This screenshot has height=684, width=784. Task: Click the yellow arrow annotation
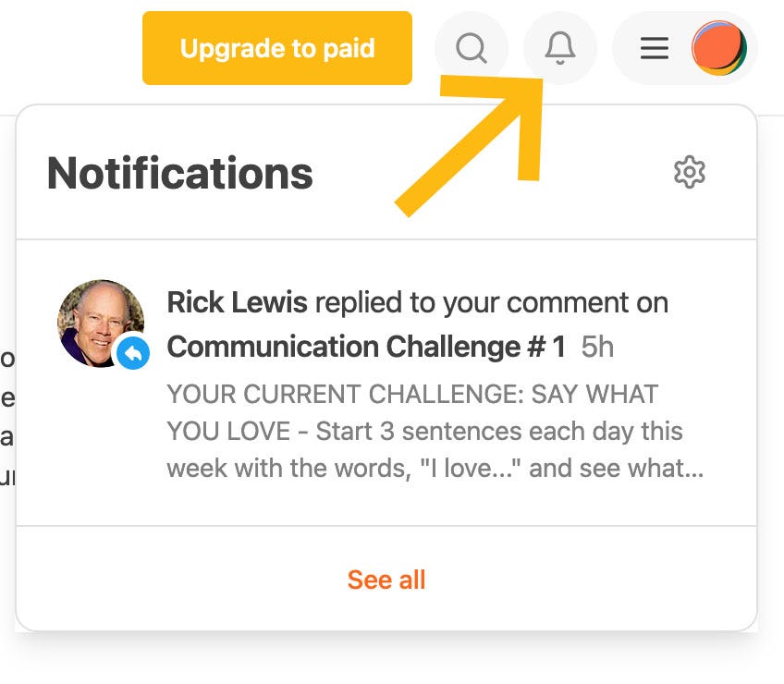pos(469,146)
